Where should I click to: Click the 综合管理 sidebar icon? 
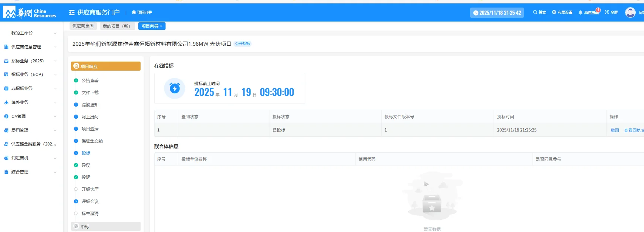pyautogui.click(x=6, y=172)
